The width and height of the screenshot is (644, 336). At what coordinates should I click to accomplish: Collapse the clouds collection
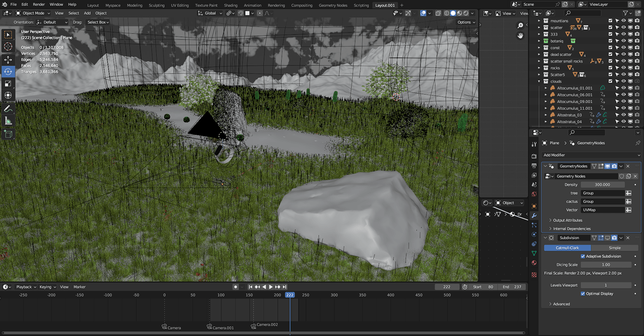pyautogui.click(x=540, y=81)
